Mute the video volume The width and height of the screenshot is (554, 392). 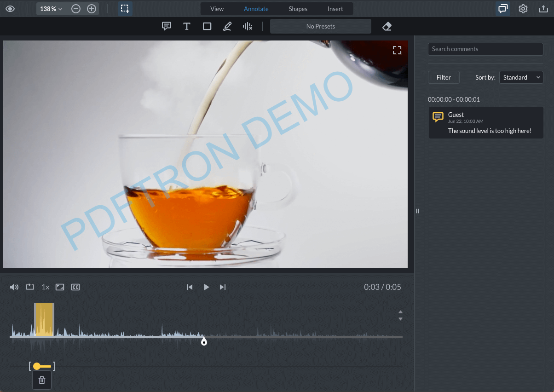pos(14,287)
